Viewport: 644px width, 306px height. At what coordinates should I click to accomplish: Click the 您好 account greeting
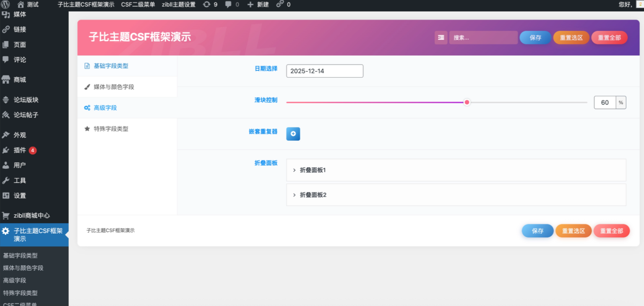click(625, 5)
